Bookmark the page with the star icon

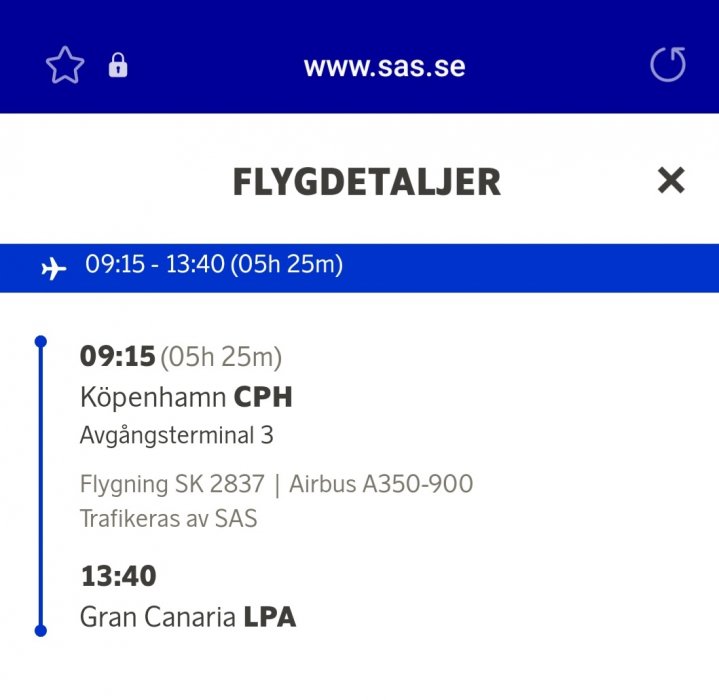point(65,67)
